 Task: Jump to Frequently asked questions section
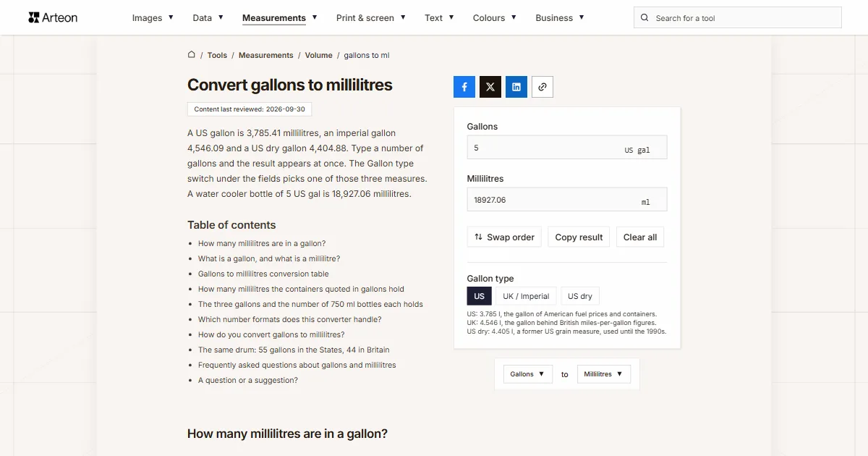point(297,365)
